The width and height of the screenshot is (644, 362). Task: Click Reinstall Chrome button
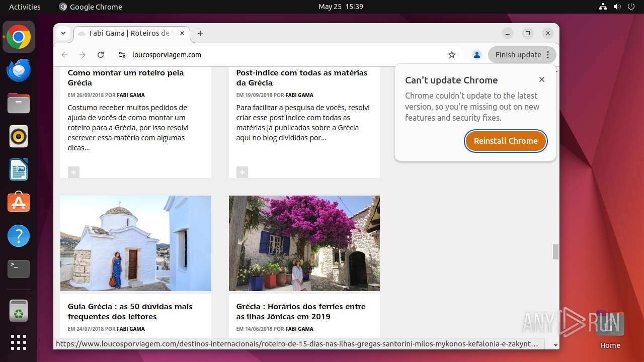tap(506, 141)
